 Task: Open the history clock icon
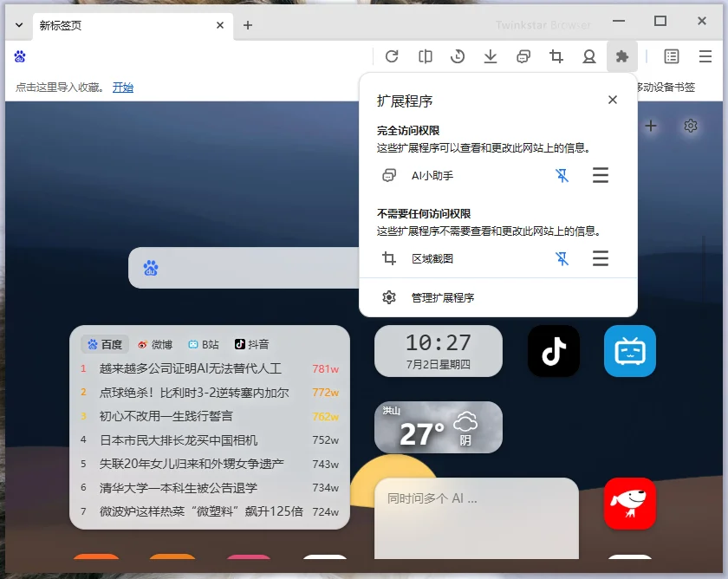point(458,56)
